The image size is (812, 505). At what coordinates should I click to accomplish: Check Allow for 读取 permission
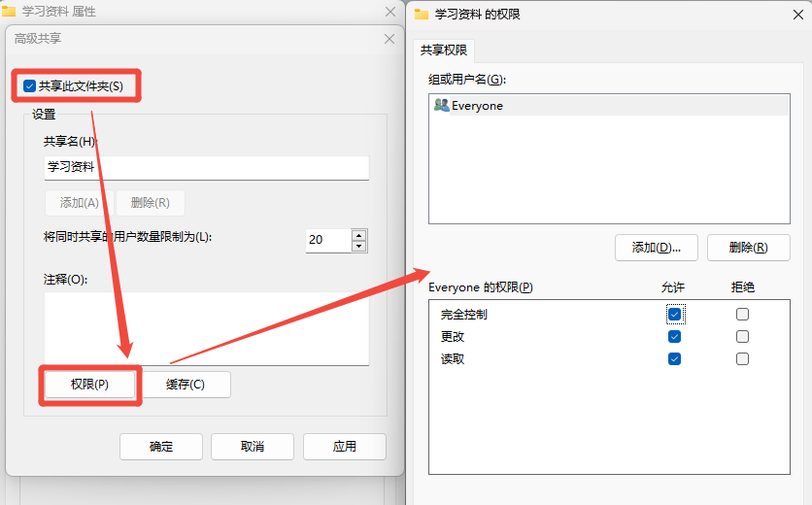pyautogui.click(x=674, y=359)
